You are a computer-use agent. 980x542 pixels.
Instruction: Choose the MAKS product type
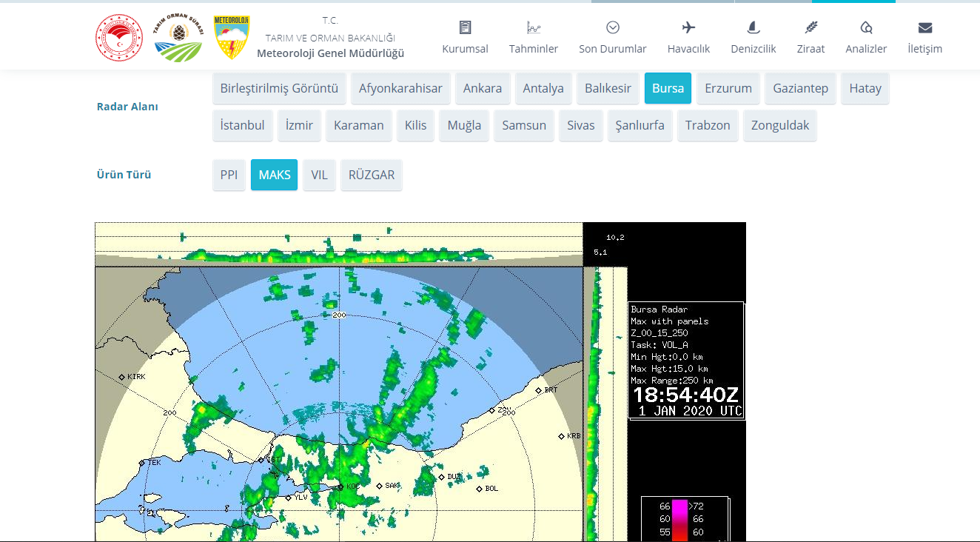(x=275, y=175)
